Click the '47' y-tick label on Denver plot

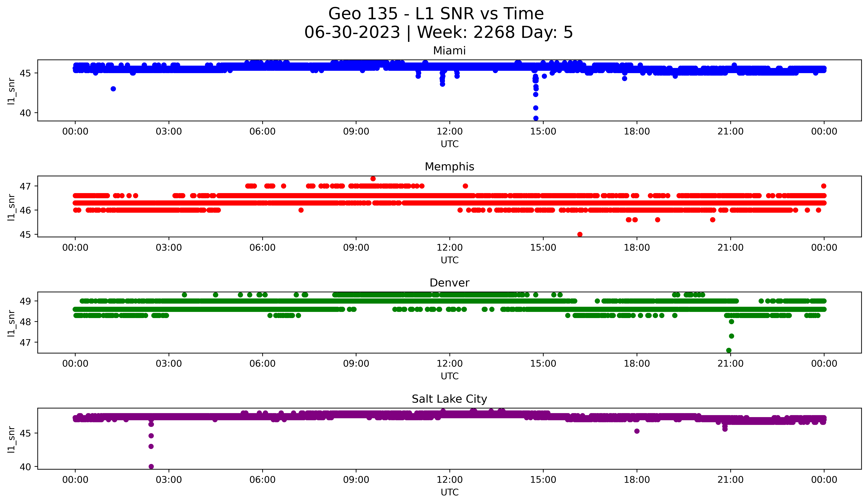(25, 343)
